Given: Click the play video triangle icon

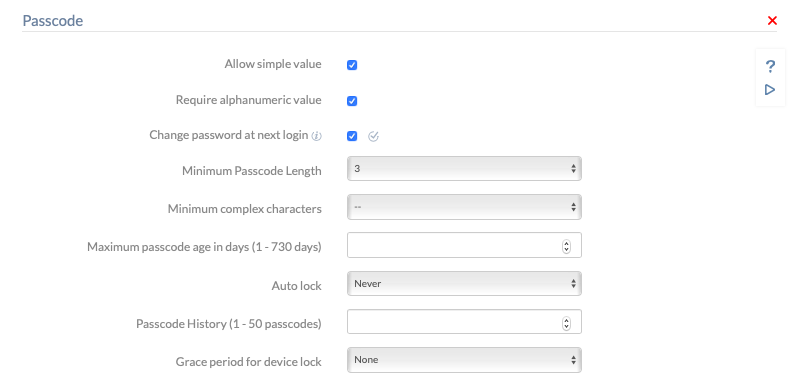Looking at the screenshot, I should [770, 90].
